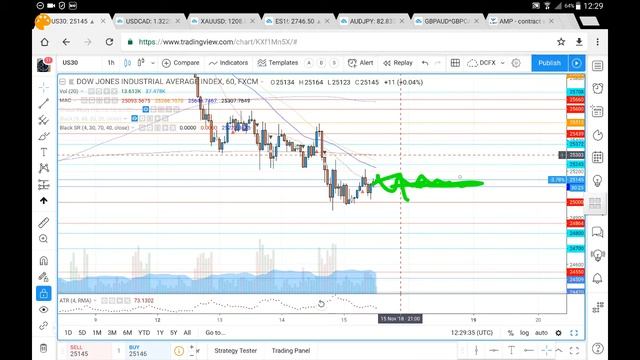Collapse the chart legend with minus box
640x360 pixels.
pyautogui.click(x=63, y=82)
